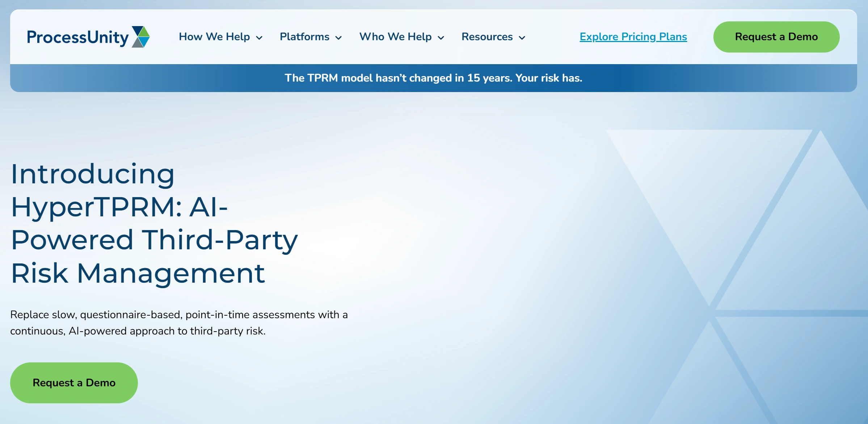Expand the chevron beside Who We Help
868x424 pixels.
(x=441, y=38)
